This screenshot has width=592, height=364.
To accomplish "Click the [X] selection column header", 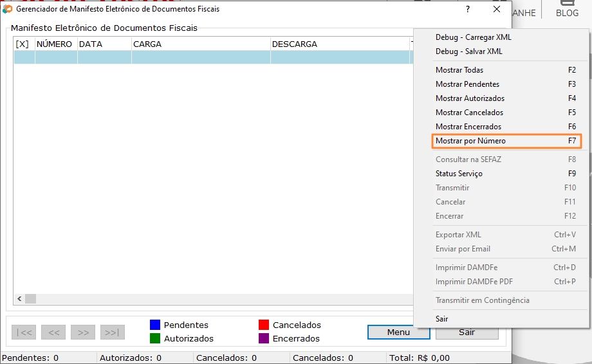I will [x=24, y=44].
